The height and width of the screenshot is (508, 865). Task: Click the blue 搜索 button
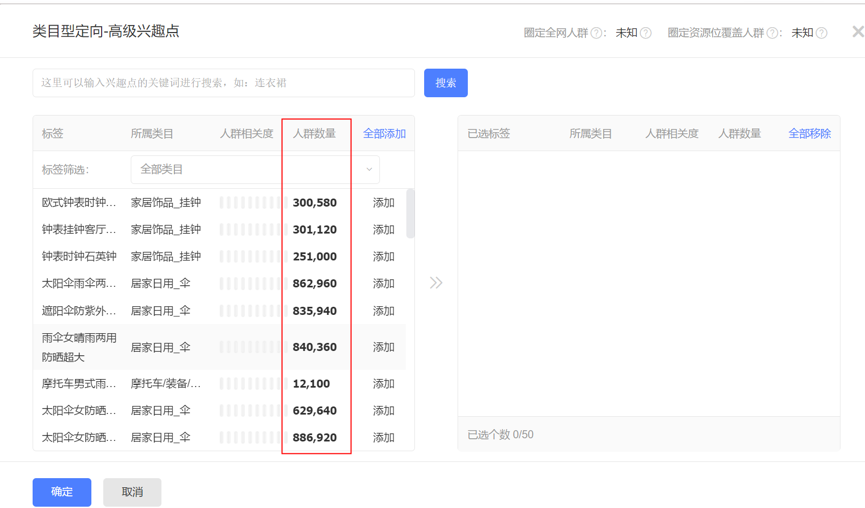coord(446,83)
